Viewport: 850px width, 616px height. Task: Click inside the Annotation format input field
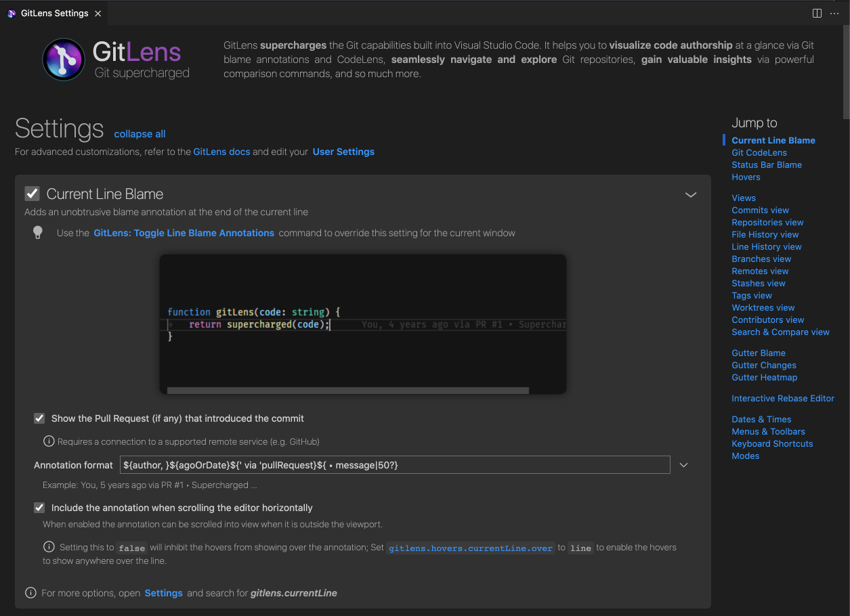coord(396,465)
